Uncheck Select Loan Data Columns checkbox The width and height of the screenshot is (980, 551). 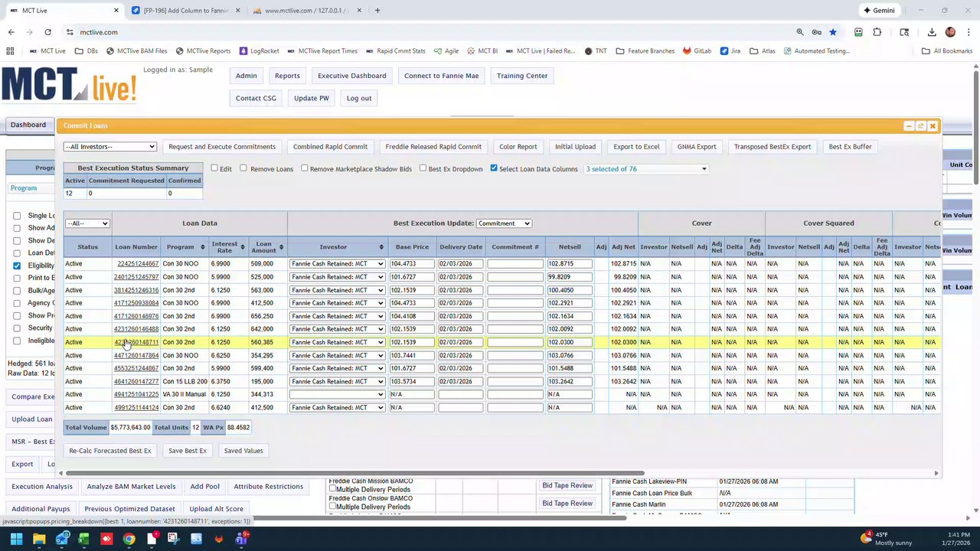click(494, 168)
